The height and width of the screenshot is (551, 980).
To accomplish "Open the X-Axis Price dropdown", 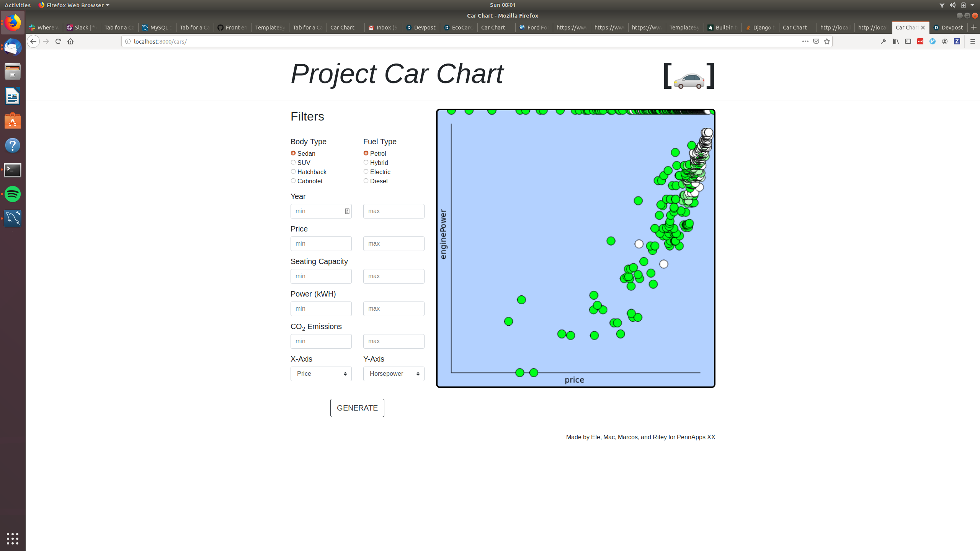I will click(x=321, y=373).
